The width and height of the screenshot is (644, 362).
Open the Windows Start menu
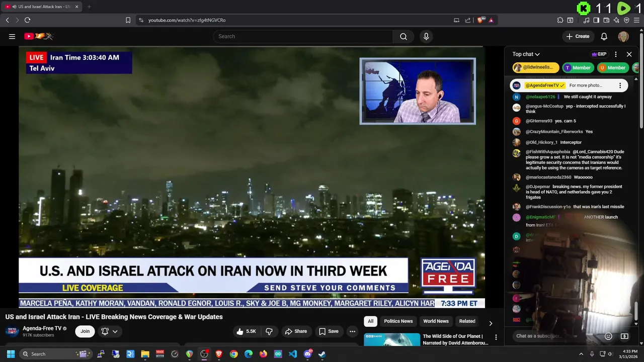[11, 354]
